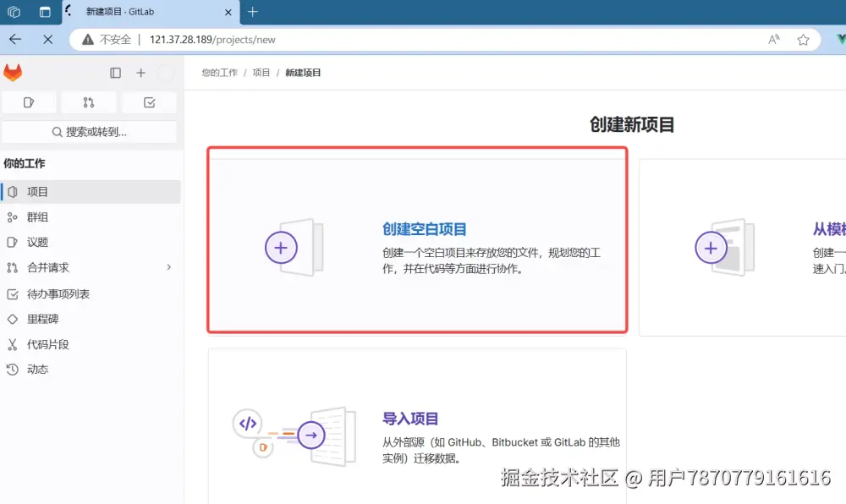Open a new browser tab with plus
Image resolution: width=846 pixels, height=504 pixels.
pos(252,12)
